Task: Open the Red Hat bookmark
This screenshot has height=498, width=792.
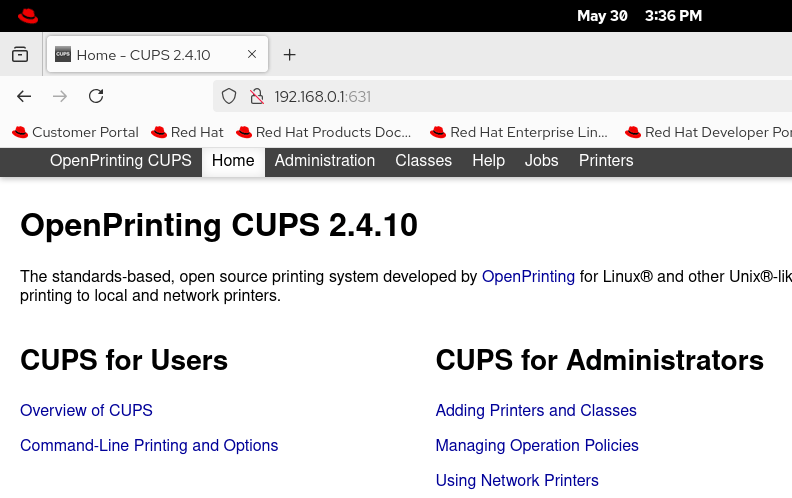Action: click(x=187, y=132)
